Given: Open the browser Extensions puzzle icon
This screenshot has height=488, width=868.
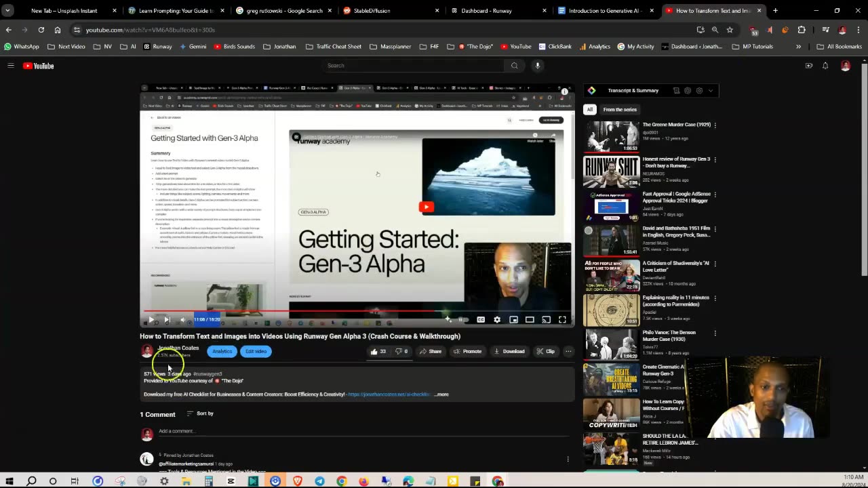Looking at the screenshot, I should 802,30.
